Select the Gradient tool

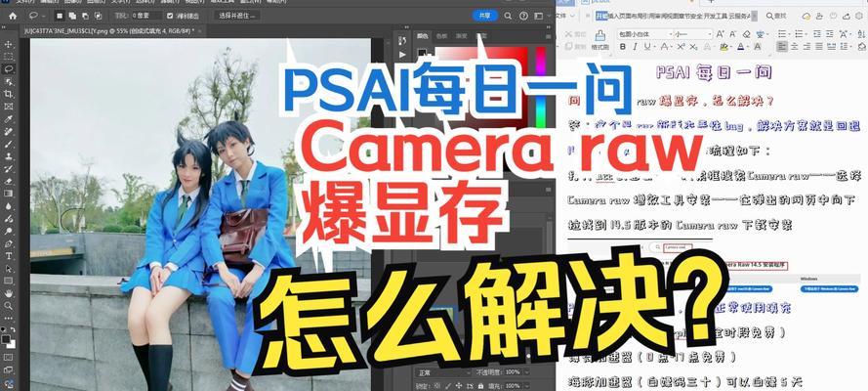coord(9,194)
